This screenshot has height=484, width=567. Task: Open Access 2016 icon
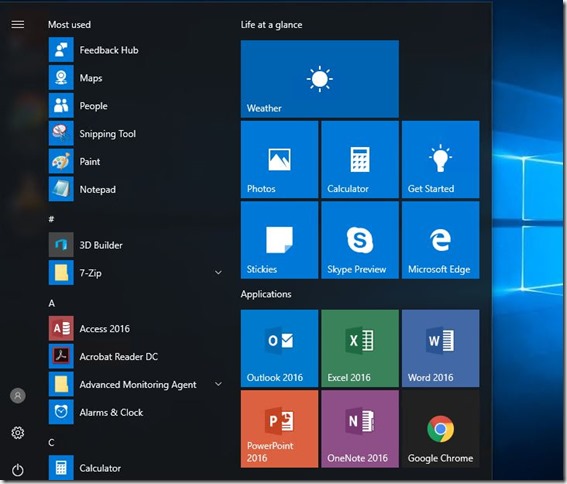pyautogui.click(x=61, y=328)
